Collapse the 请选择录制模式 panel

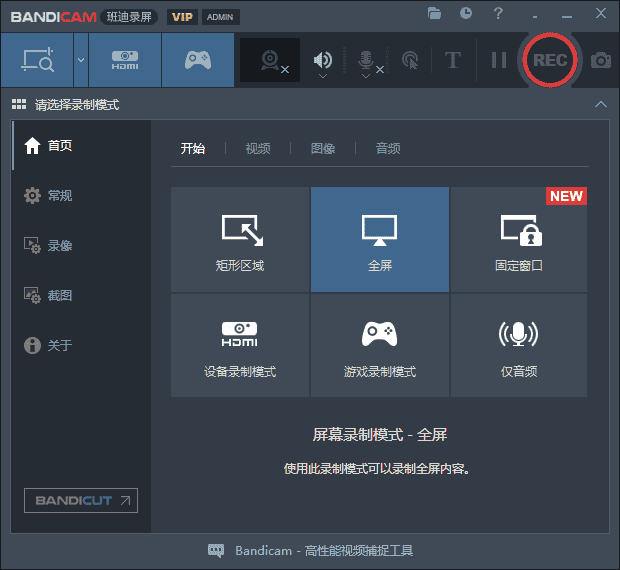(600, 104)
